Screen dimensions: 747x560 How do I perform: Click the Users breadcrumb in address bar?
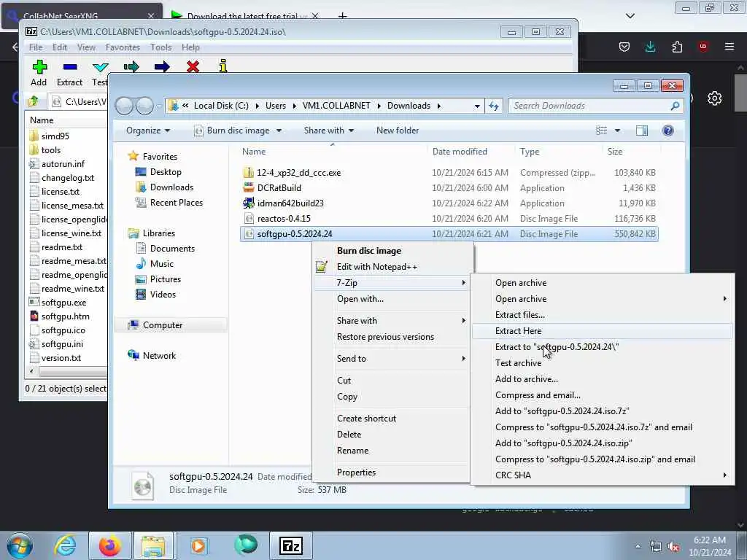point(275,106)
